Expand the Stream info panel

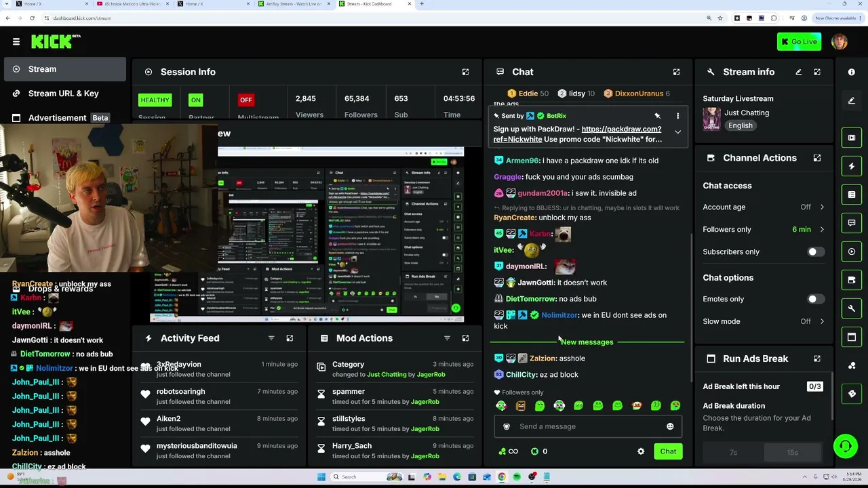[817, 72]
